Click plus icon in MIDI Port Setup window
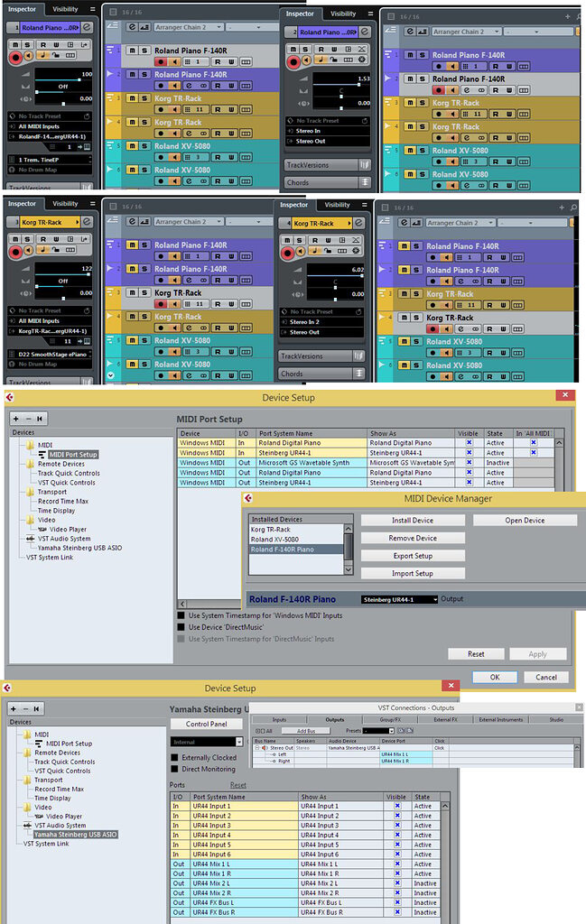 [x=16, y=419]
